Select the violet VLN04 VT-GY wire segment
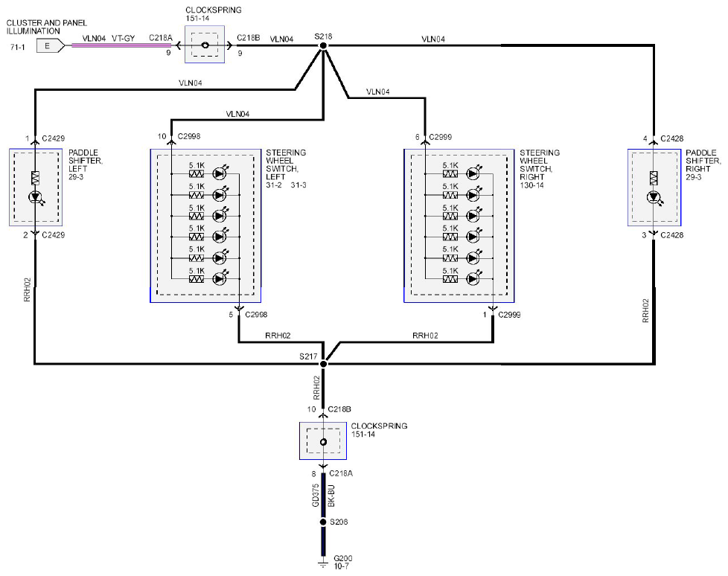This screenshot has width=728, height=576. point(121,45)
